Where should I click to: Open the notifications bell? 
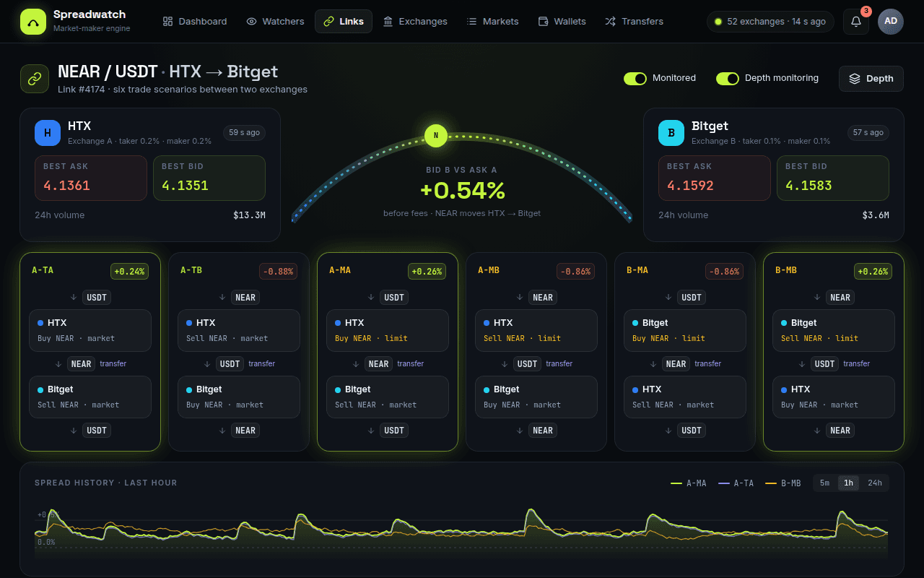[x=856, y=22]
